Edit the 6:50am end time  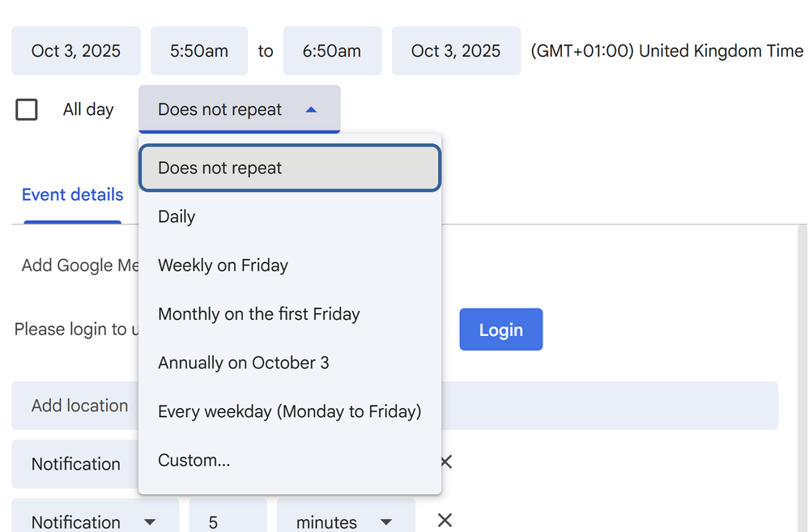point(332,51)
